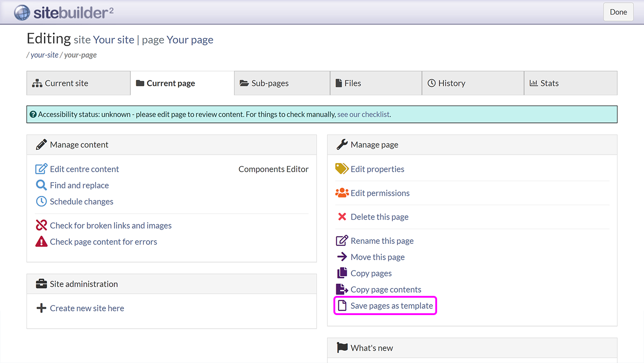This screenshot has height=363, width=644.
Task: Open the Files tab
Action: (375, 83)
